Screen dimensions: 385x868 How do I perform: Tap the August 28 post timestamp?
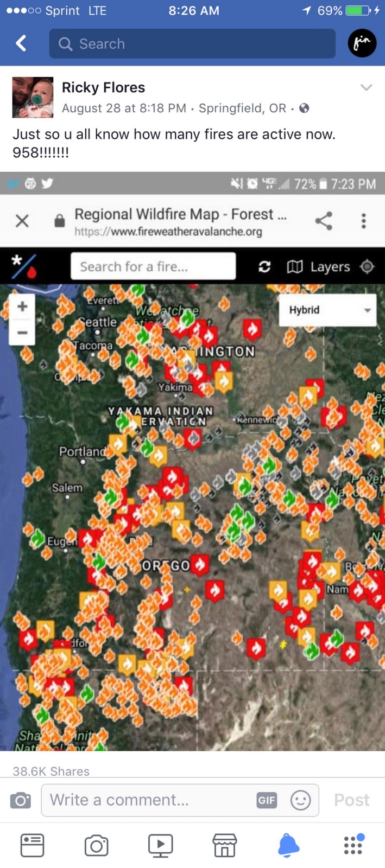click(124, 108)
